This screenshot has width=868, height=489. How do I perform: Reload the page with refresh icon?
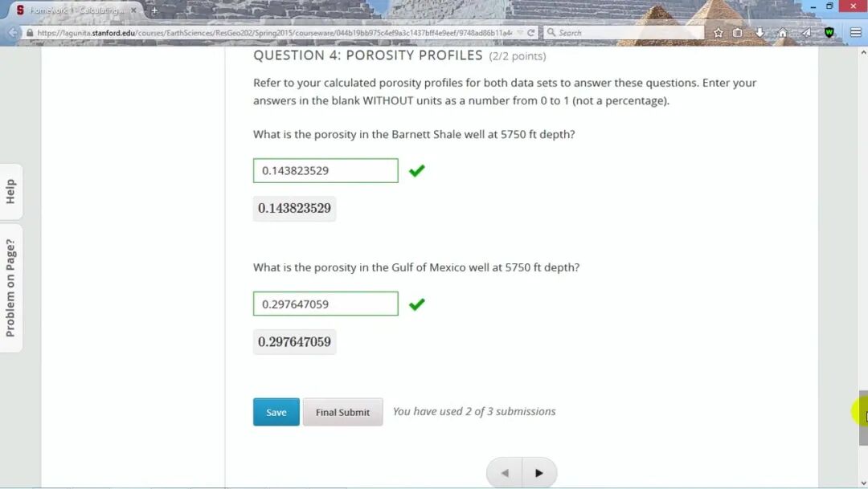point(531,33)
